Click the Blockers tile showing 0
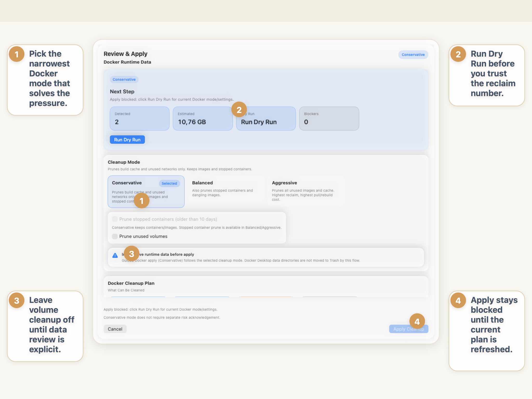532x399 pixels. pyautogui.click(x=329, y=118)
